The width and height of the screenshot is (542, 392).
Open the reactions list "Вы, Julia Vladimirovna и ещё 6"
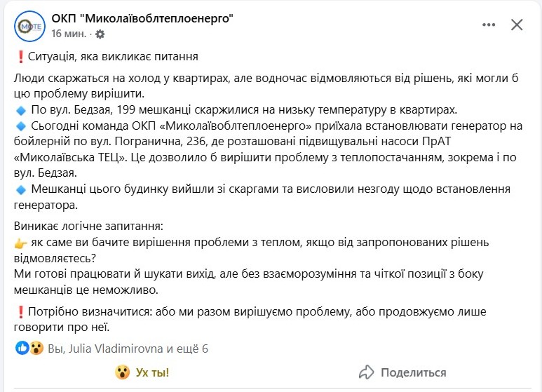click(128, 349)
